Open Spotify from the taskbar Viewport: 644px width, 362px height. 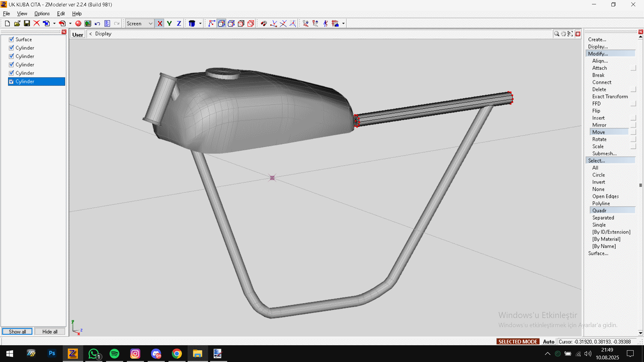(x=114, y=354)
